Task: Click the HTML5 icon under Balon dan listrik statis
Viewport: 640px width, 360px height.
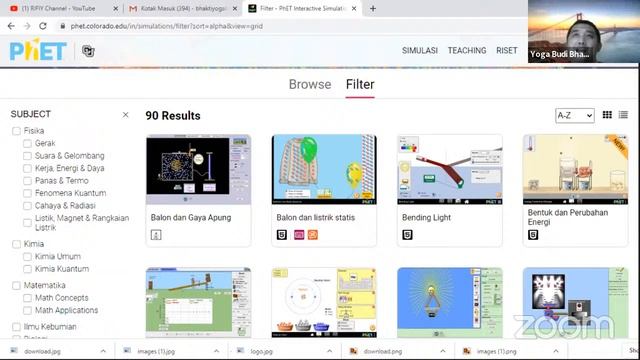Action: [282, 235]
